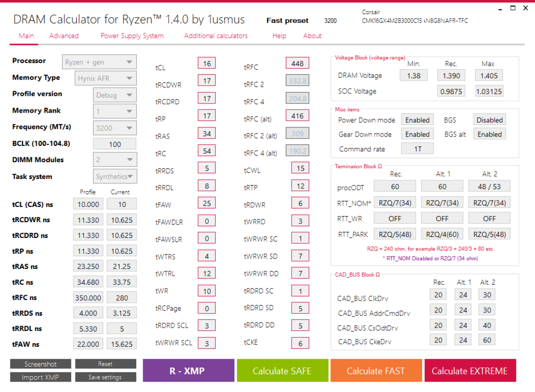
Task: Click the Import XMP button
Action: (41, 377)
